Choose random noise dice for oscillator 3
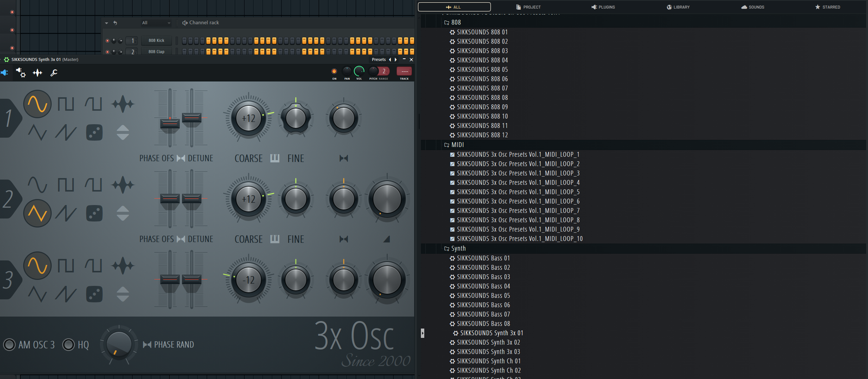This screenshot has width=868, height=379. pos(94,294)
